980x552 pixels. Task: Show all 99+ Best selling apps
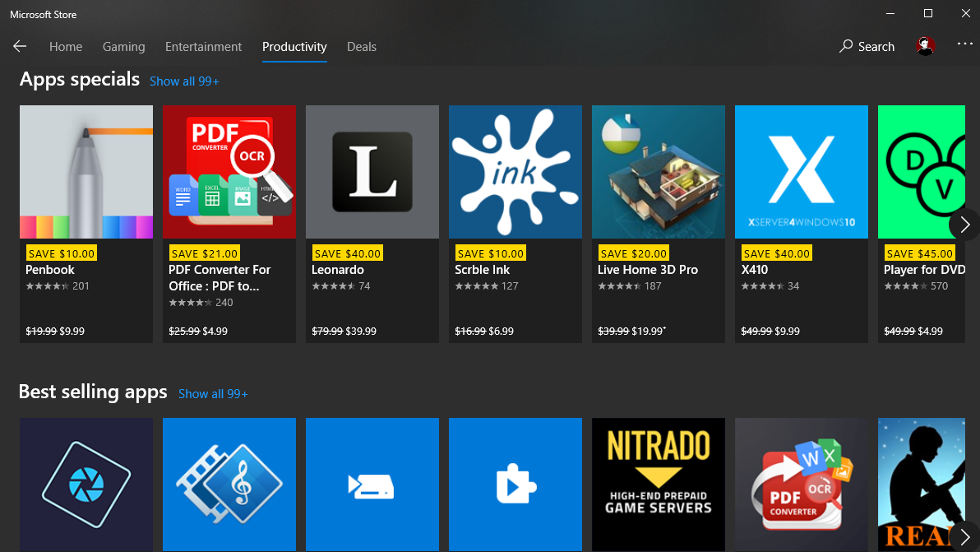[x=213, y=393]
